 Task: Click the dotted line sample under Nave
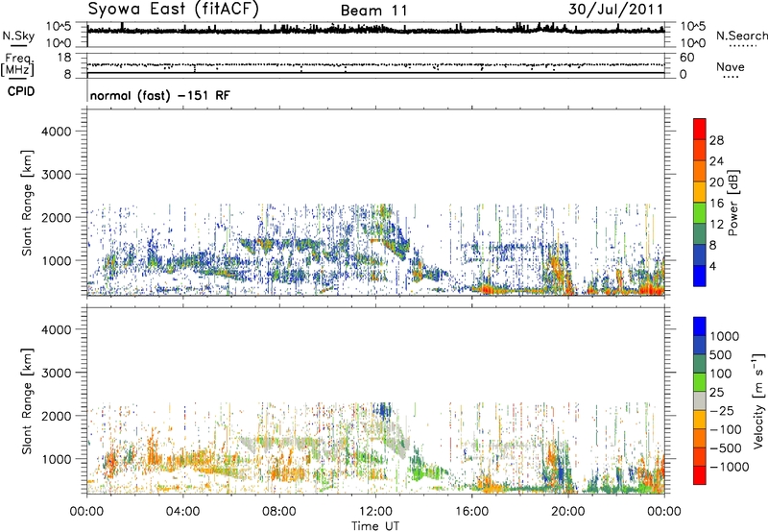731,77
